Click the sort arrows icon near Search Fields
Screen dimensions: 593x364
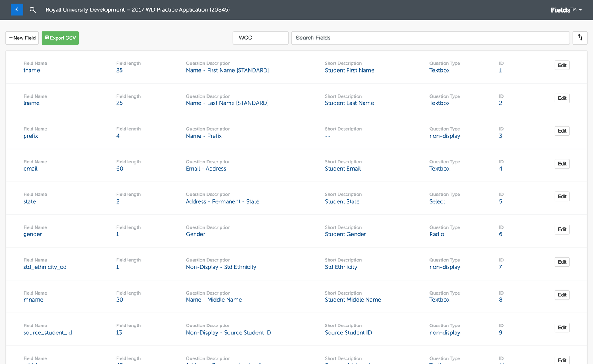click(x=580, y=38)
